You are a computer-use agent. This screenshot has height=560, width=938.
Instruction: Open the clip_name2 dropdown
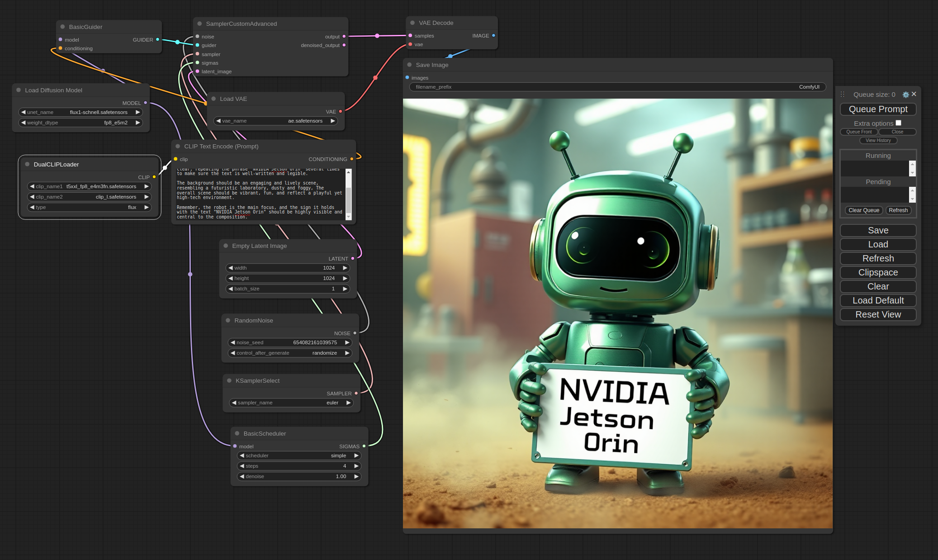89,197
